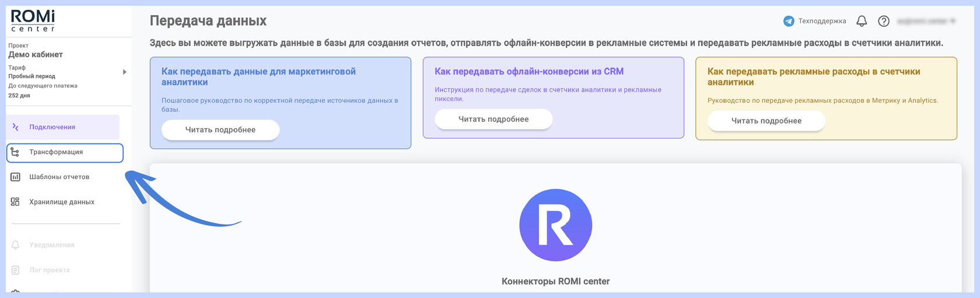The width and height of the screenshot is (980, 298).
Task: Expand the tariff details arrow
Action: [x=124, y=72]
